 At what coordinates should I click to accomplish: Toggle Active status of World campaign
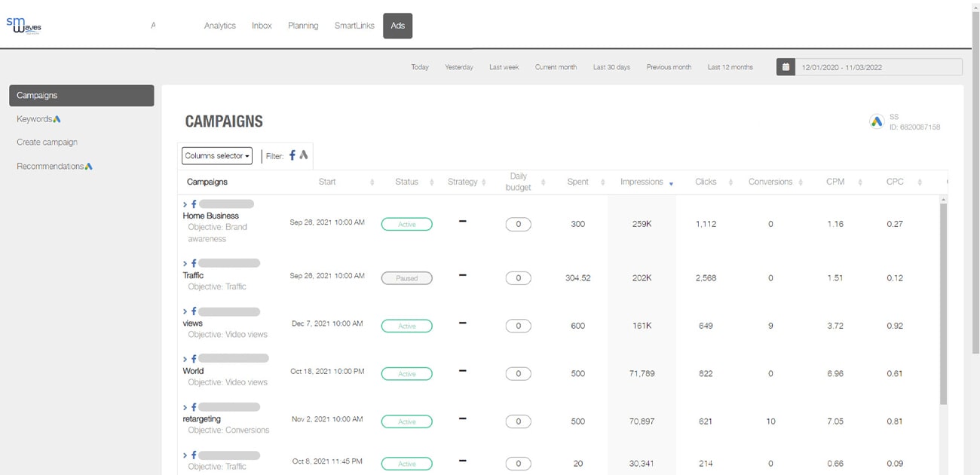[x=406, y=373]
